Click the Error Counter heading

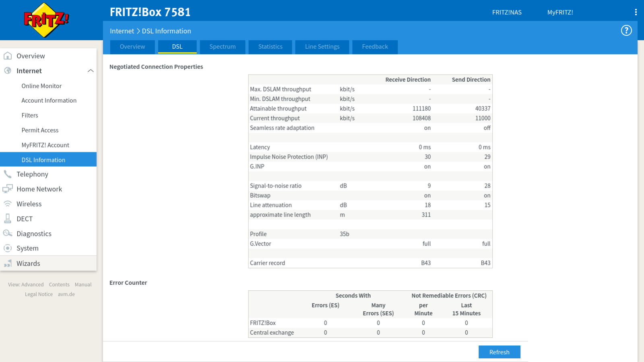tap(128, 283)
